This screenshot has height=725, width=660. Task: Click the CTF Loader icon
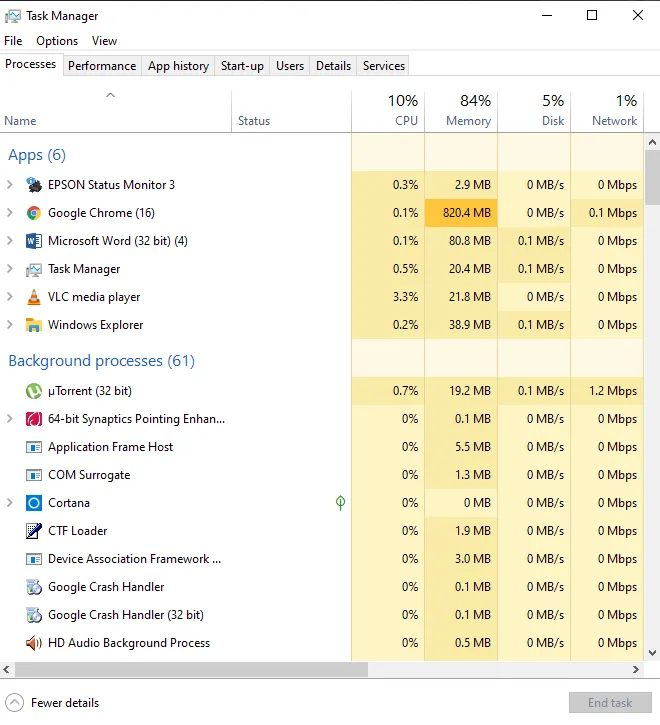34,531
